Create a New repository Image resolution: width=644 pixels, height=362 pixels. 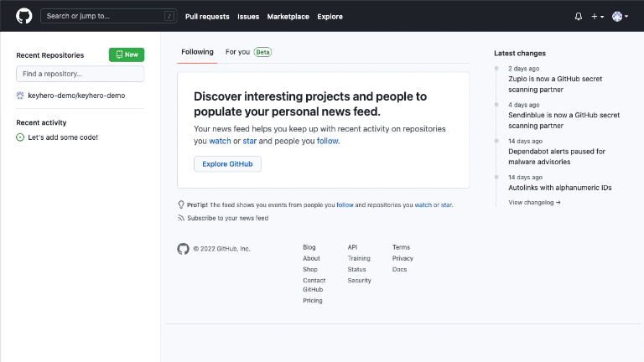[127, 54]
